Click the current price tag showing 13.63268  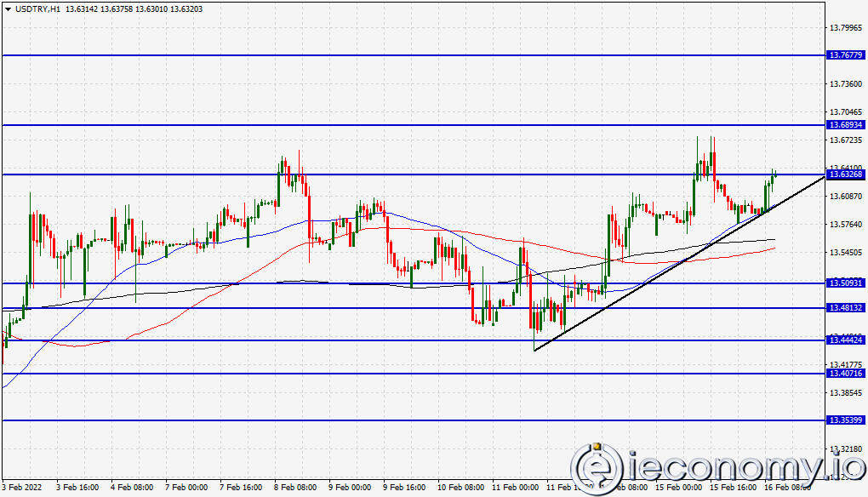pos(848,174)
